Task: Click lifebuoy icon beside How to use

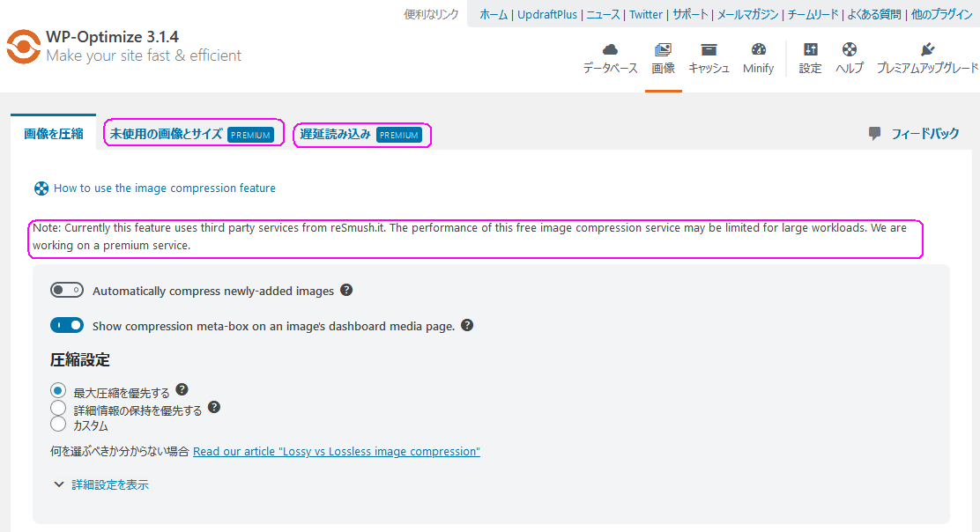Action: [41, 188]
